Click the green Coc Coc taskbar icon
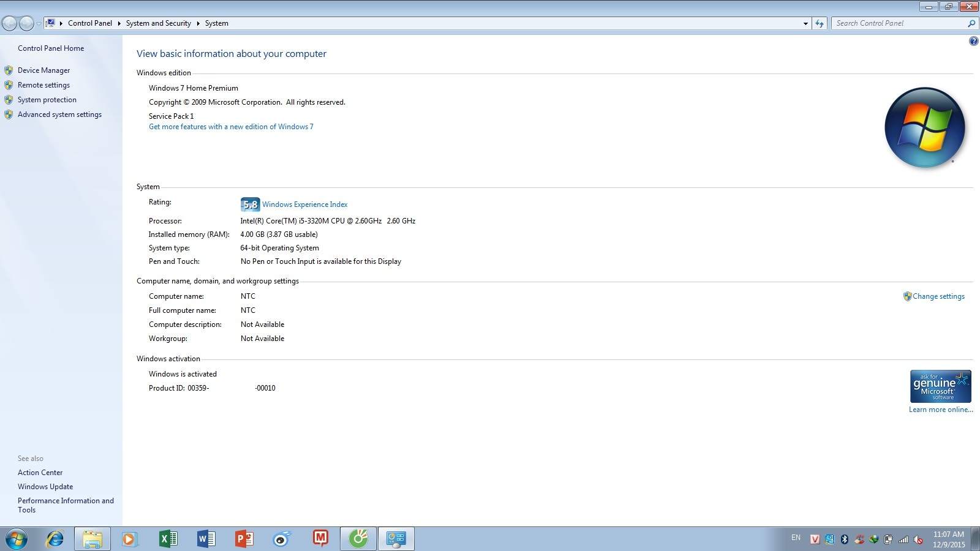The height and width of the screenshot is (551, 980). pos(358,539)
